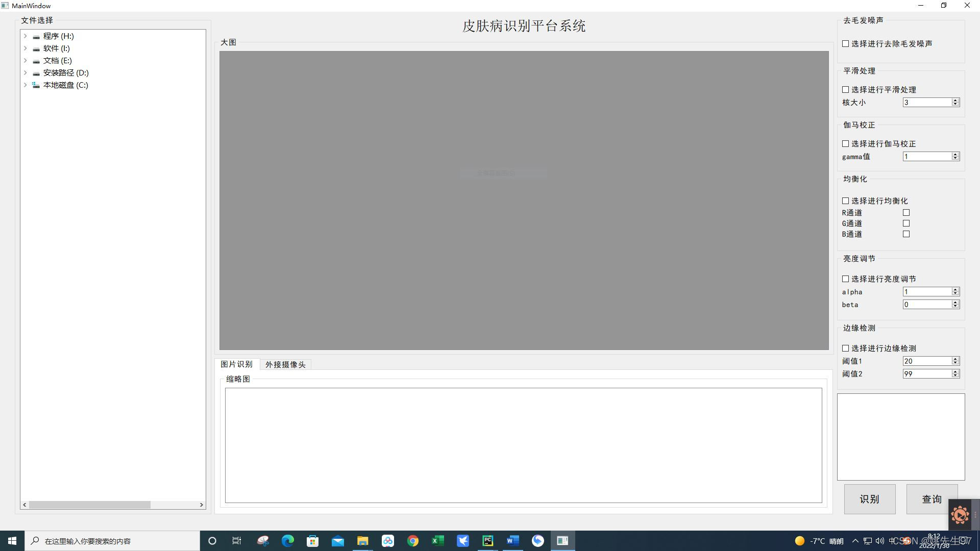Enable 选择进行均衡化 checkbox
This screenshot has height=551, width=980.
(845, 201)
